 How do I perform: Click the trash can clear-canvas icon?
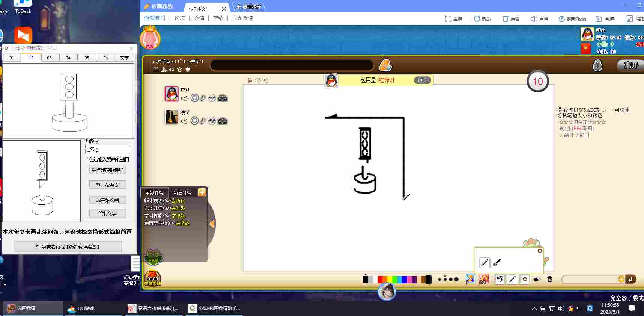pyautogui.click(x=549, y=279)
